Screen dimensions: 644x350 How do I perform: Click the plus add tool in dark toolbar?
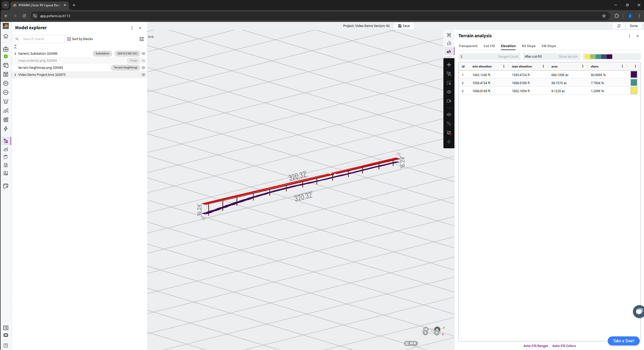(449, 65)
